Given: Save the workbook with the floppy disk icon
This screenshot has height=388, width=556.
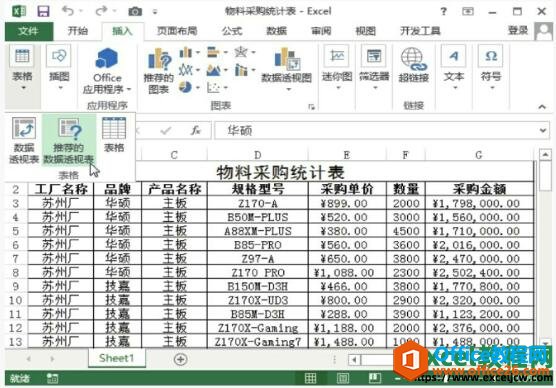Looking at the screenshot, I should coord(43,11).
